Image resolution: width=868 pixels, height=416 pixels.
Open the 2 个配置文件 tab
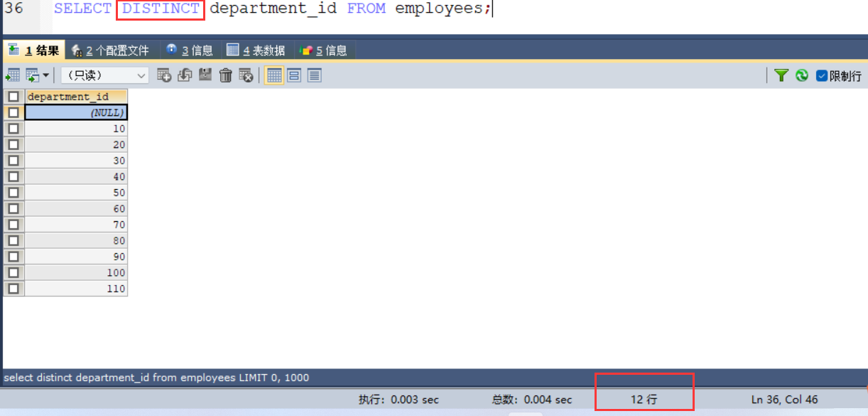point(110,50)
